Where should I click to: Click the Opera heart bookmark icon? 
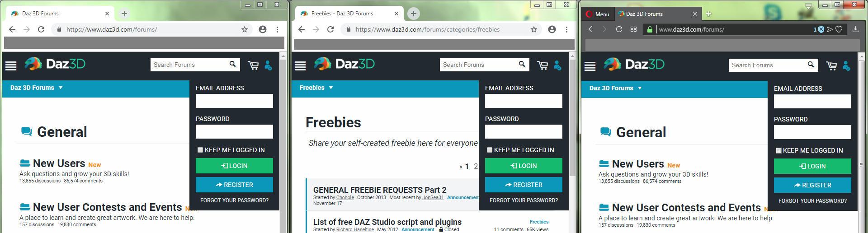coord(839,29)
